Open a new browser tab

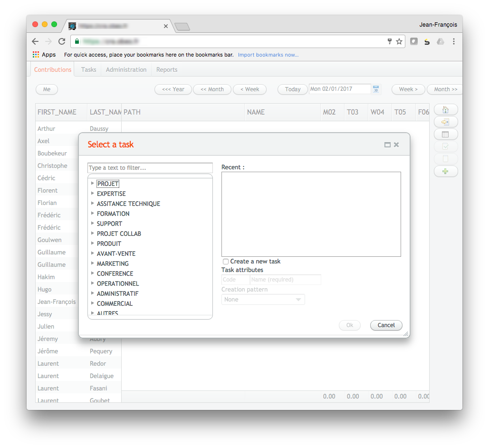click(x=182, y=27)
